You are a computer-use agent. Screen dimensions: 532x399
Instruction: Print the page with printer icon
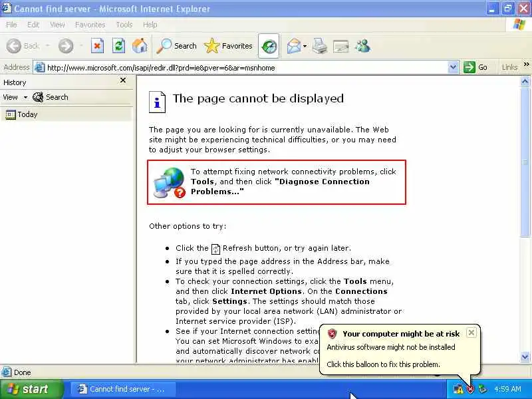320,46
